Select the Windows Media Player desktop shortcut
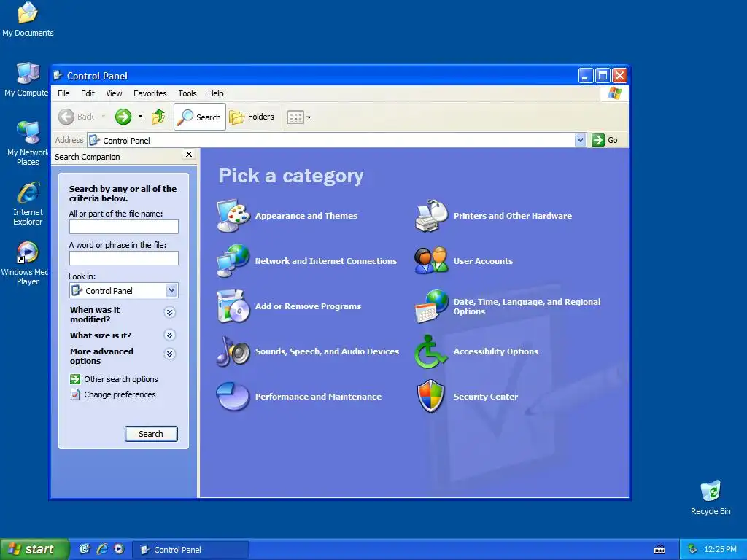This screenshot has height=560, width=747. pos(26,263)
